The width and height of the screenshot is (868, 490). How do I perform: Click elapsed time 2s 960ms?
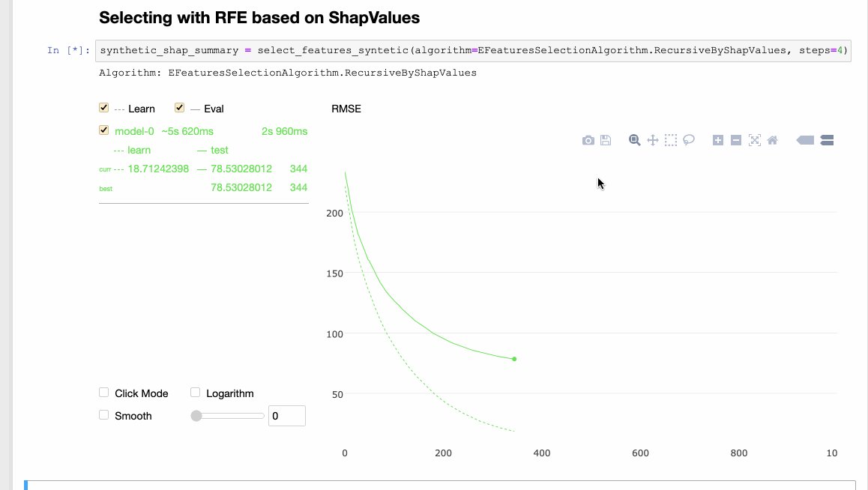pyautogui.click(x=285, y=131)
